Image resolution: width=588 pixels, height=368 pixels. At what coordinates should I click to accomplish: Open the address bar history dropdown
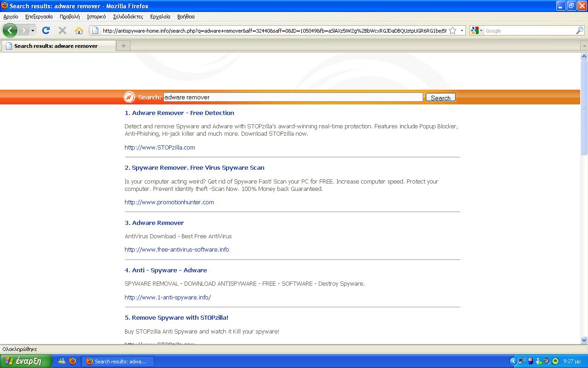462,31
